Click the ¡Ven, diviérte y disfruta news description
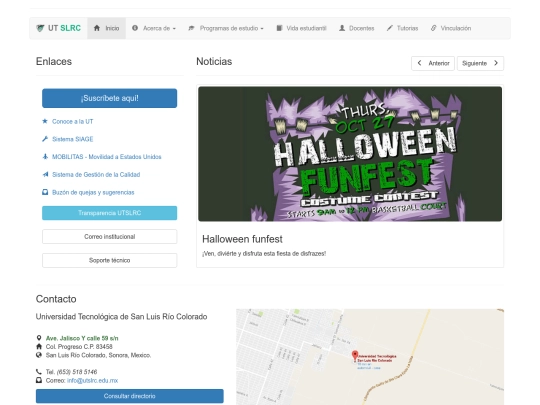Image resolution: width=540 pixels, height=405 pixels. point(264,253)
